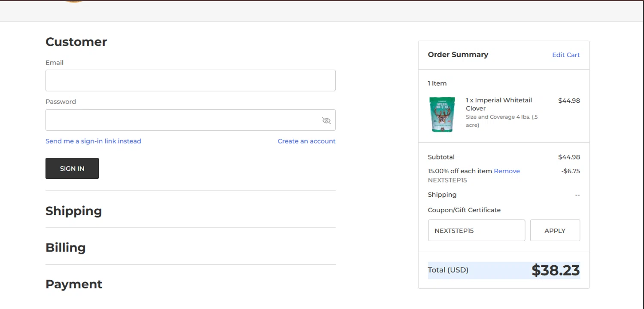The height and width of the screenshot is (309, 644).
Task: Click 'Create an account' link
Action: coord(307,141)
